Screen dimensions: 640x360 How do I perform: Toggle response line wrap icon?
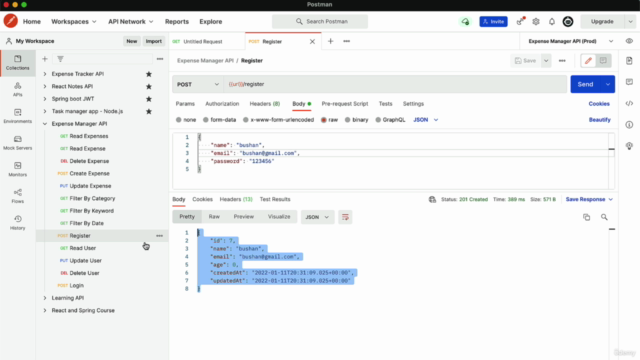345,217
